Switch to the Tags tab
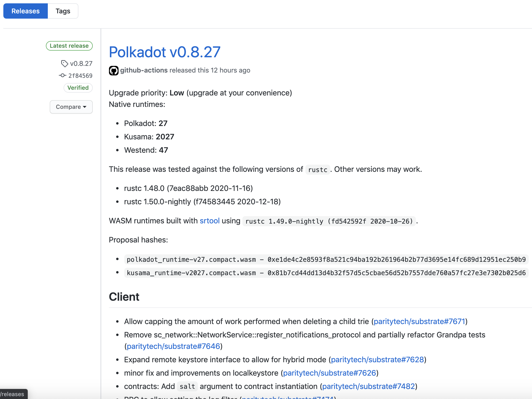Image resolution: width=532 pixels, height=399 pixels. [63, 11]
